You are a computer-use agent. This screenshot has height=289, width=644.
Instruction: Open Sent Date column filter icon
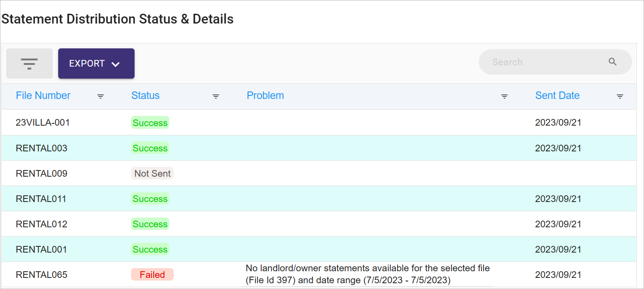(620, 96)
